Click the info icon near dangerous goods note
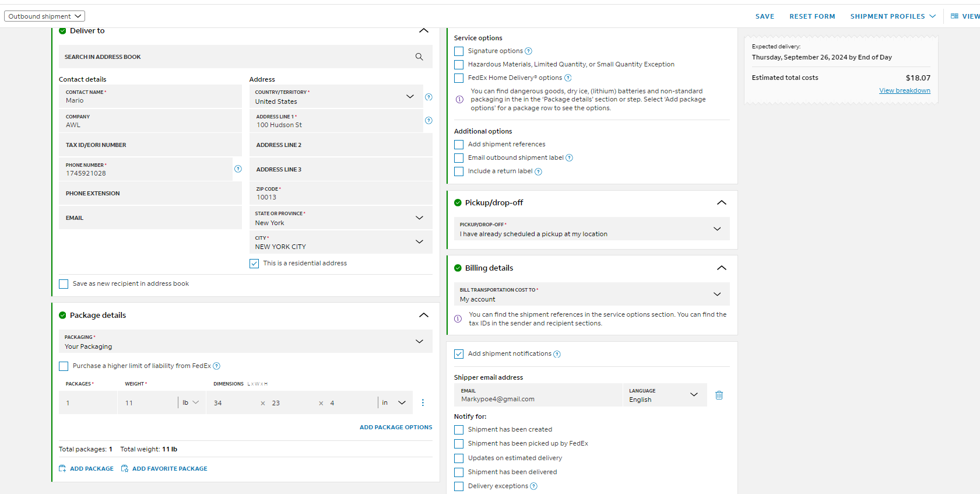The height and width of the screenshot is (494, 980). (x=459, y=99)
